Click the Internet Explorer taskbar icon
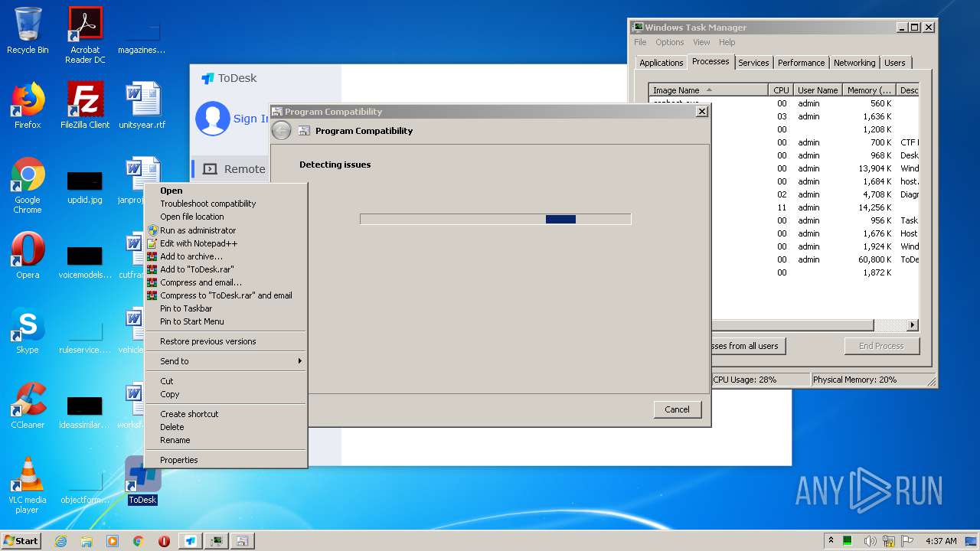Screen dimensions: 980x551 point(60,541)
